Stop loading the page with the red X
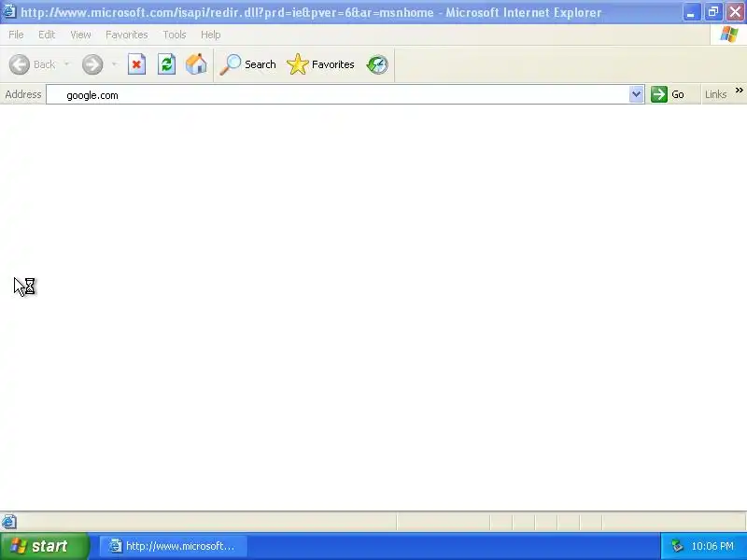This screenshot has height=560, width=747. coord(136,64)
